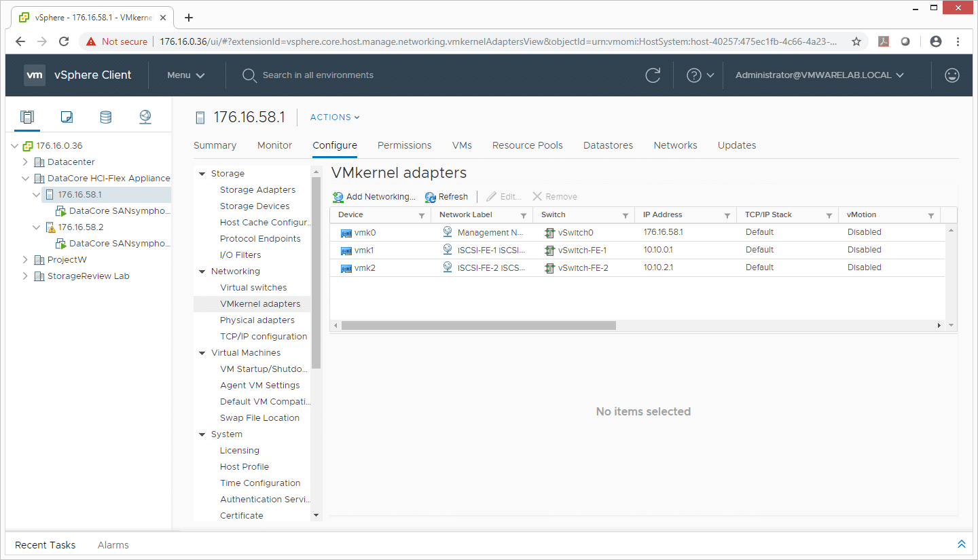Reload the browser page
The width and height of the screenshot is (978, 560).
coord(64,41)
